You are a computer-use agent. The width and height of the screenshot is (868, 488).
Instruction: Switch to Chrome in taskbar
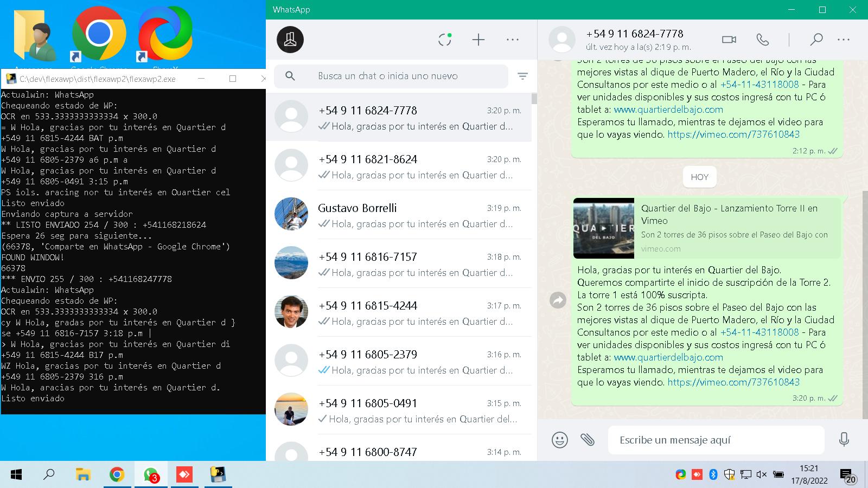(x=117, y=475)
